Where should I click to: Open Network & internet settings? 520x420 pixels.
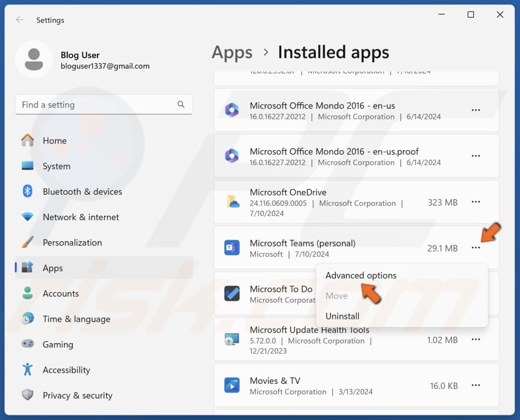104,217
